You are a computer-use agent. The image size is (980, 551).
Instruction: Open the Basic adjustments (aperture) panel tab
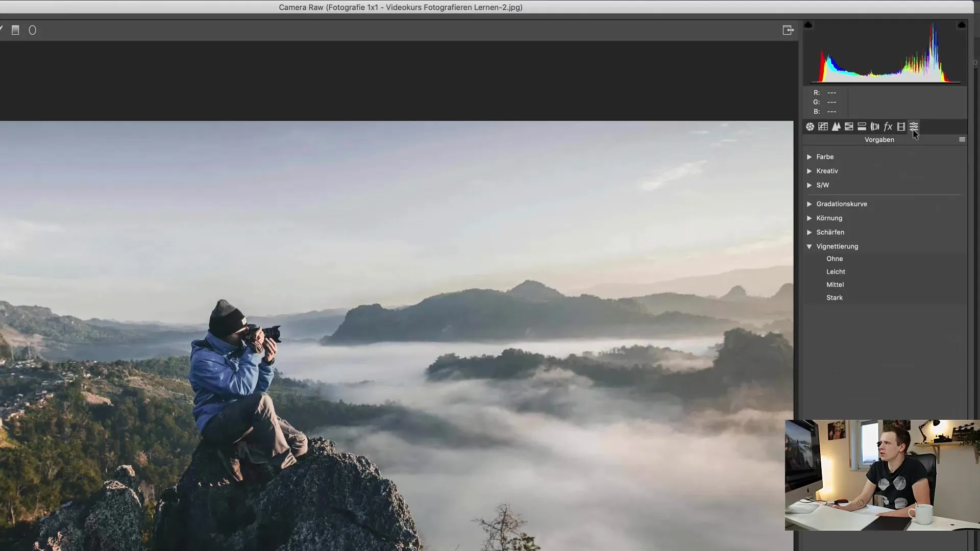point(810,127)
